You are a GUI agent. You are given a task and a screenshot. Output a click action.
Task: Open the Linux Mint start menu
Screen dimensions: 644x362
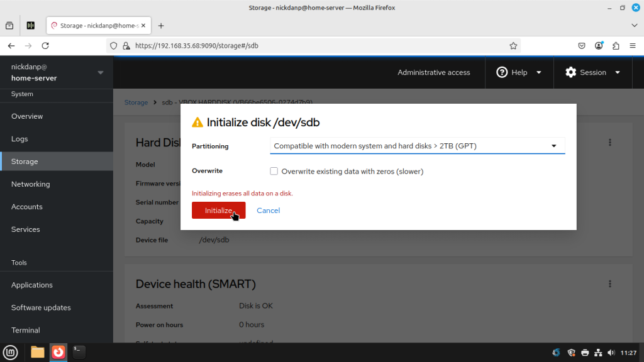tap(10, 352)
